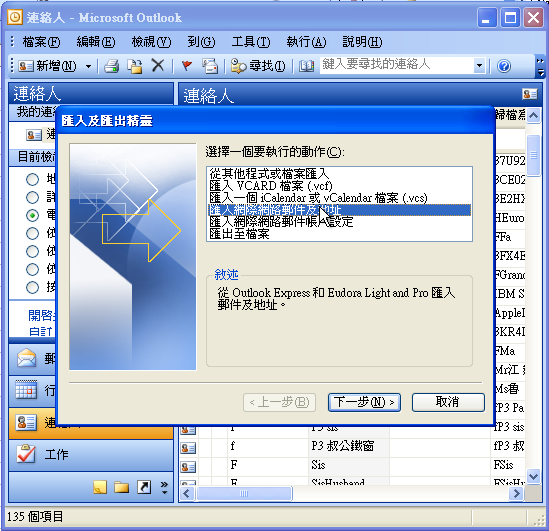Click the 開啟 link in navigation pane
The width and height of the screenshot is (549, 531).
click(41, 315)
